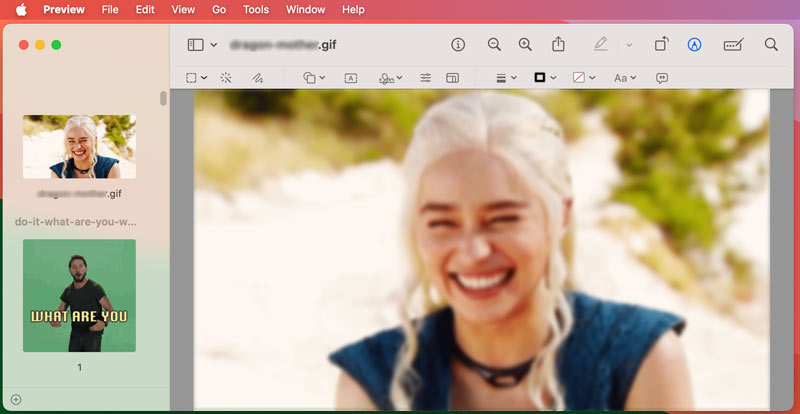Open the View menu
Screen dimensions: 800x414
183,10
